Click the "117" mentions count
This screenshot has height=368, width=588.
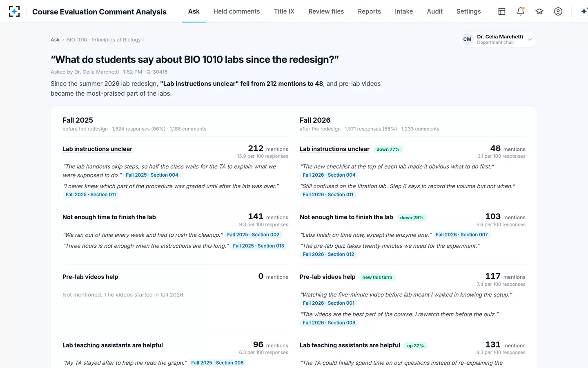click(x=493, y=276)
